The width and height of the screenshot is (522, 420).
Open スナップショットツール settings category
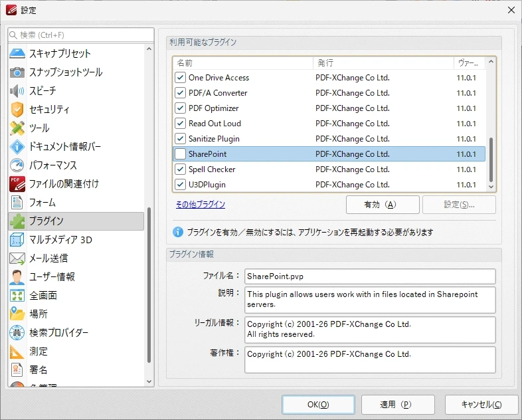tap(76, 72)
